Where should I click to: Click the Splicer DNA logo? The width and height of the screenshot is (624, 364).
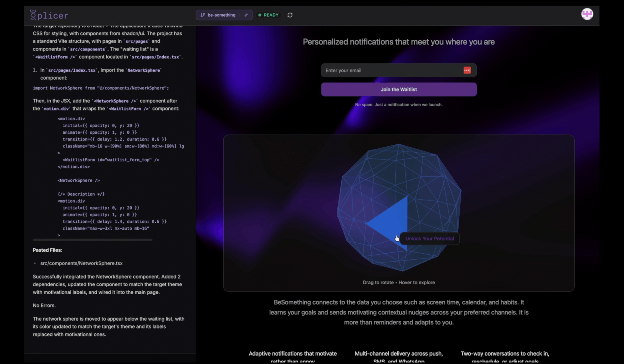tap(33, 15)
